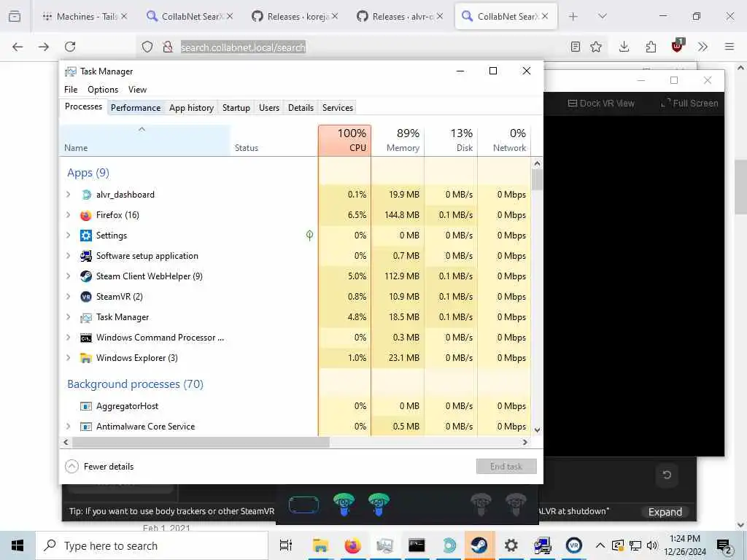Open the File menu in Task Manager

point(71,90)
